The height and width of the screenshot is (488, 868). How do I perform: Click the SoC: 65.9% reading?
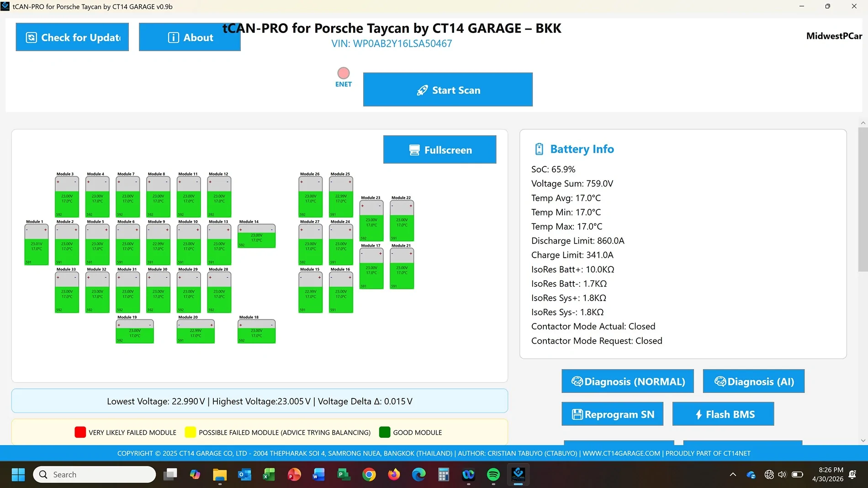coord(553,169)
